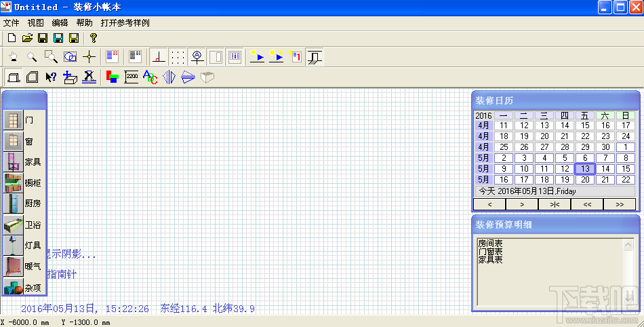Select 门窗表 in budget detail list
The height and width of the screenshot is (327, 644).
click(490, 252)
